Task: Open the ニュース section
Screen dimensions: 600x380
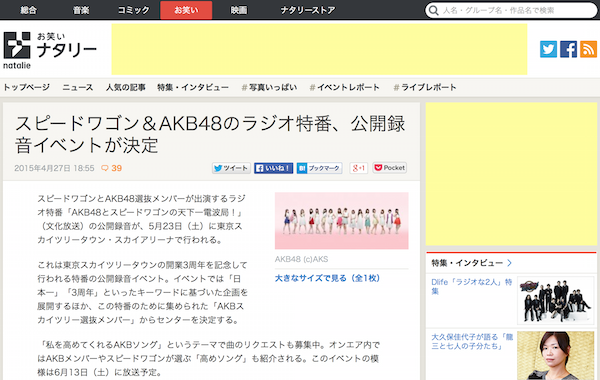Action: (78, 87)
